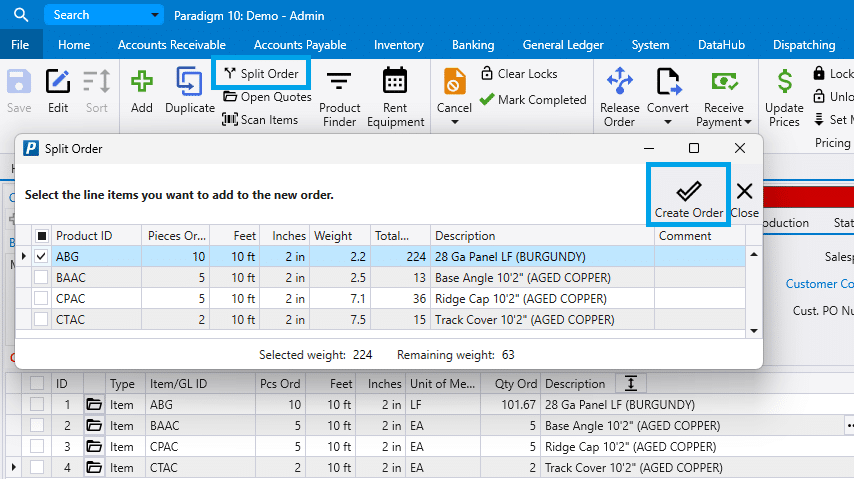Click the Convert document icon

tap(668, 82)
